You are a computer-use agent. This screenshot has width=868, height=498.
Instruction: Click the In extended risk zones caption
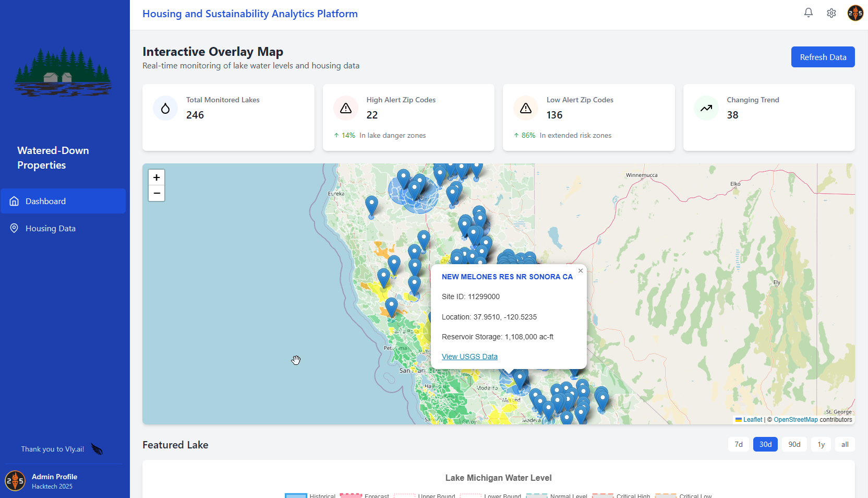tap(575, 135)
